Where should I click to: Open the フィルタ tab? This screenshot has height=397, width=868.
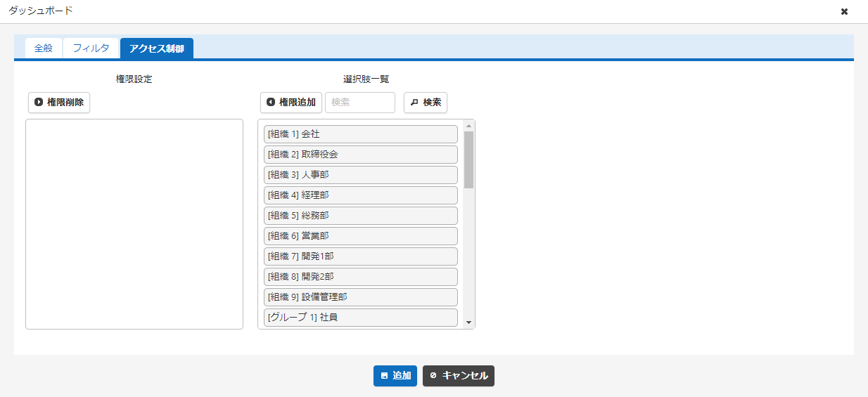[91, 48]
